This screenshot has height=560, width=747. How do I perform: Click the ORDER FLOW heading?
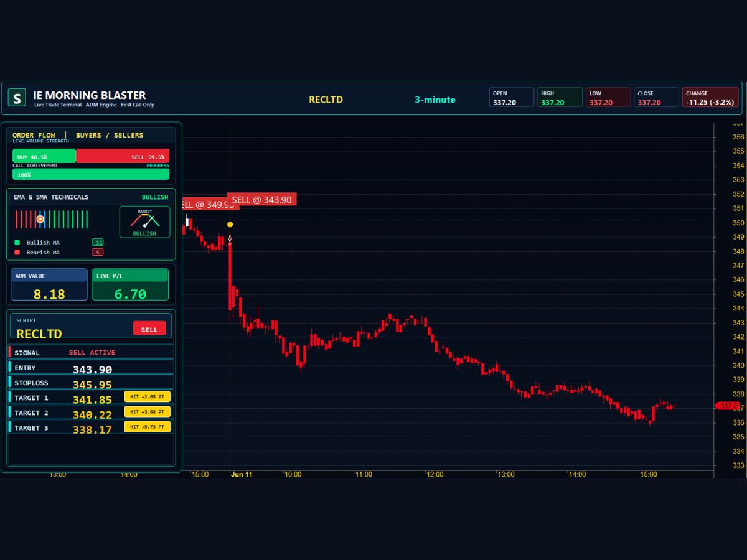point(34,135)
